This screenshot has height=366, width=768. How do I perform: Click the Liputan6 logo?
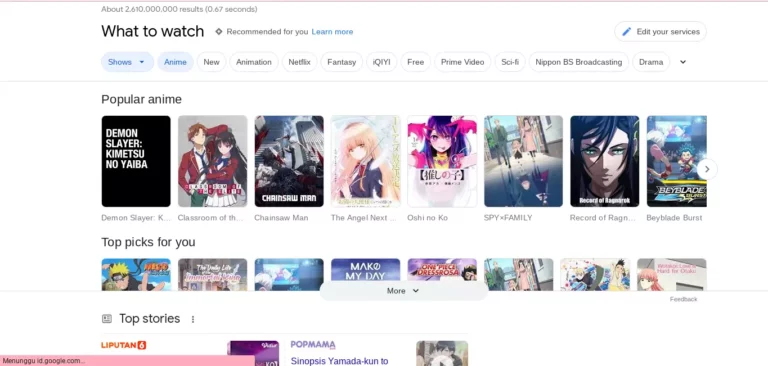124,345
